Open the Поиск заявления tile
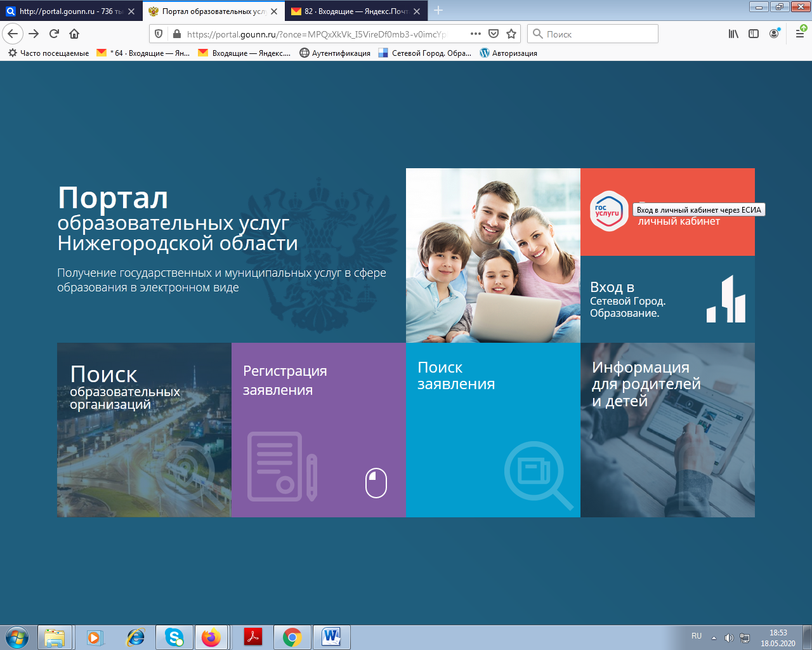Screen dimensions: 812x650 [493, 430]
